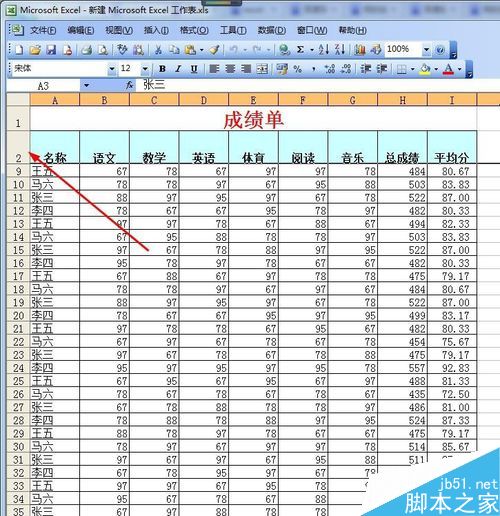Toggle Align Right
Viewport: 500px width, 516px height.
click(246, 69)
